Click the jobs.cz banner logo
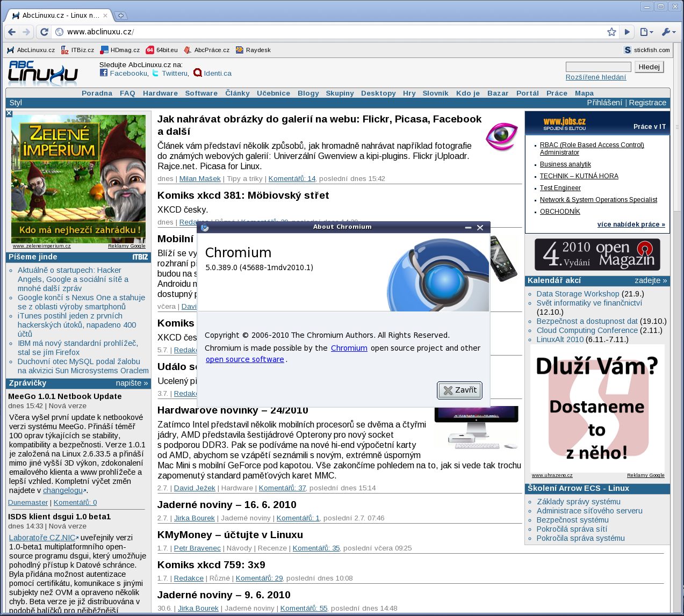Viewport: 684px width, 616px height. pos(565,124)
